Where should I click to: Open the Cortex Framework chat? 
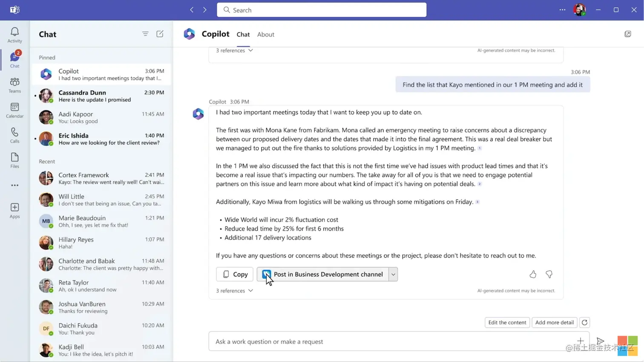click(x=102, y=178)
